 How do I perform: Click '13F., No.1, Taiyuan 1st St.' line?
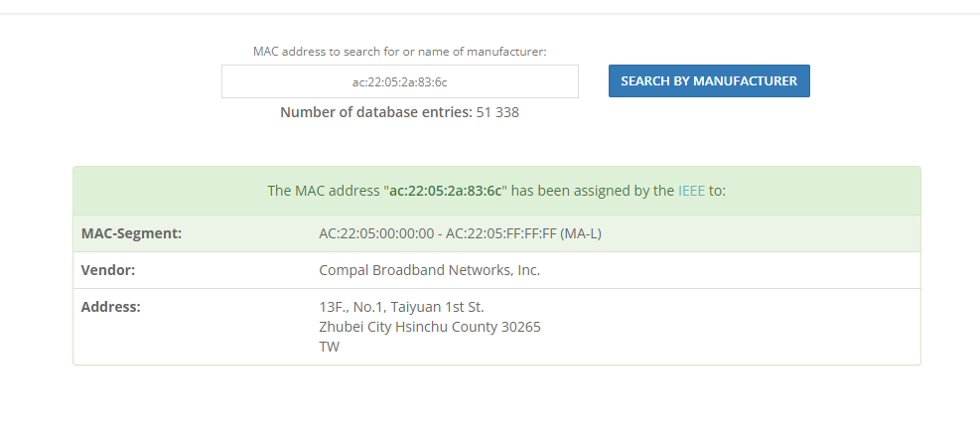401,307
